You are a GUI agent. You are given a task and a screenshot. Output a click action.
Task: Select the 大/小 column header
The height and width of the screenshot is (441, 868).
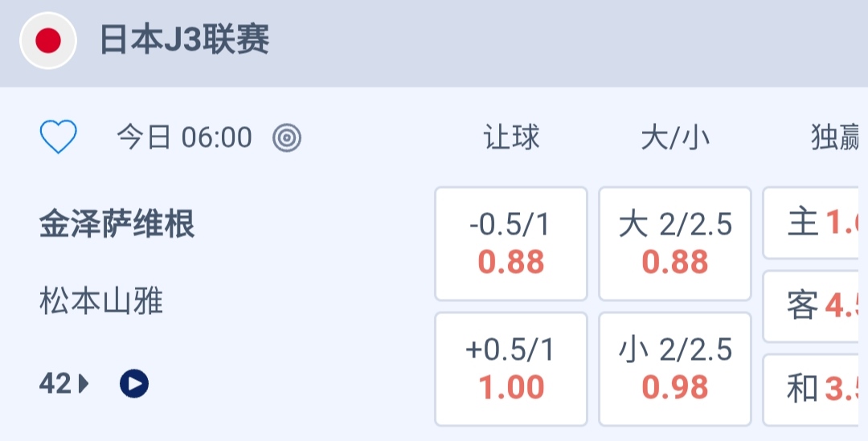(675, 138)
